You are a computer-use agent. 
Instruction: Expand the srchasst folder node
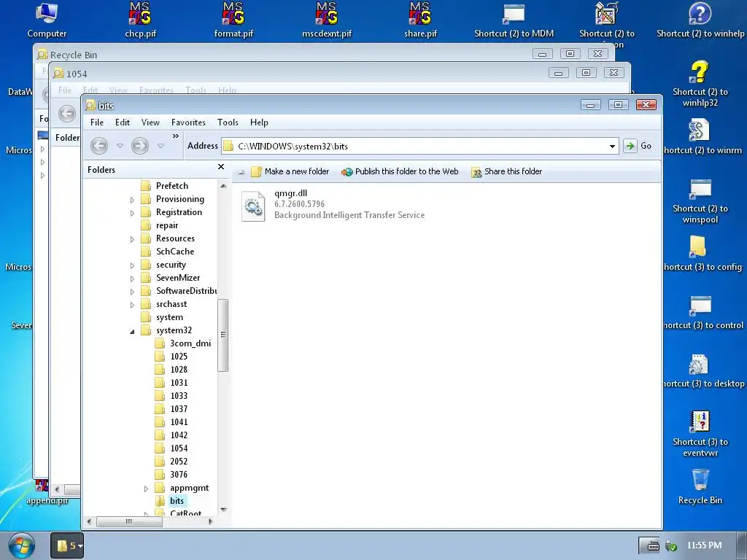(133, 305)
